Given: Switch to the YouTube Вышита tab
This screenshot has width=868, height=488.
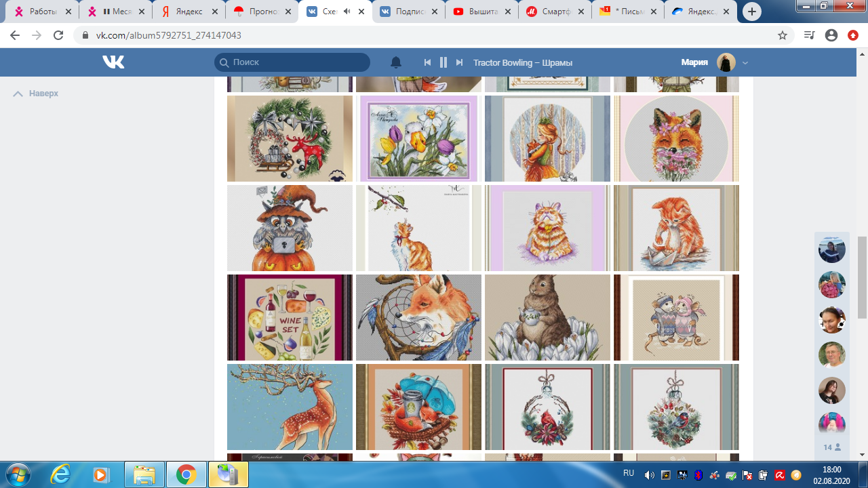Looking at the screenshot, I should (x=481, y=12).
